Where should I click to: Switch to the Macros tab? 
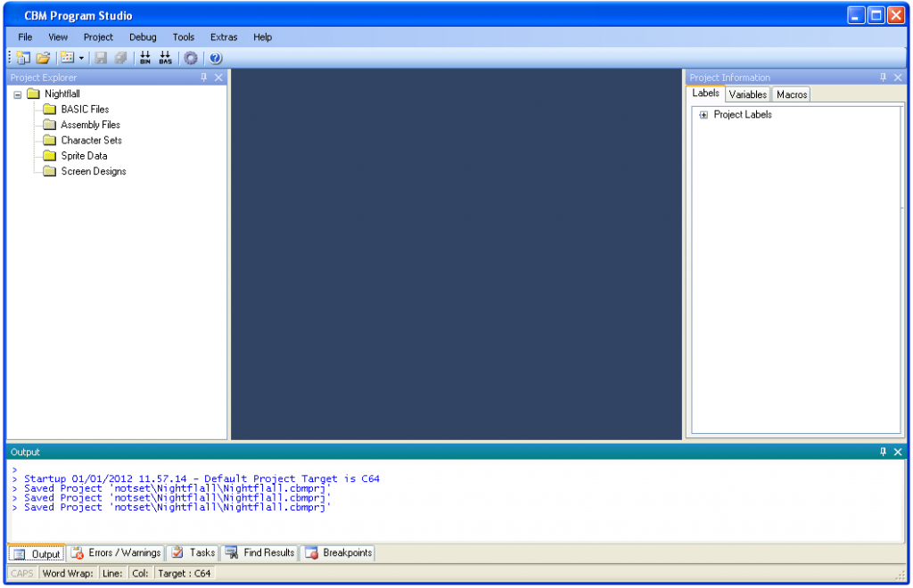tap(792, 94)
